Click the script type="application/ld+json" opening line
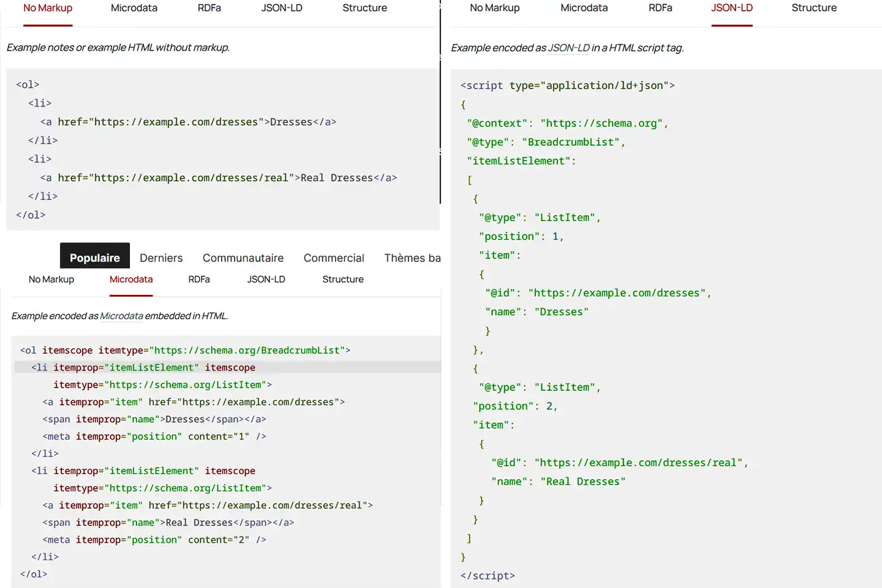 pyautogui.click(x=568, y=85)
